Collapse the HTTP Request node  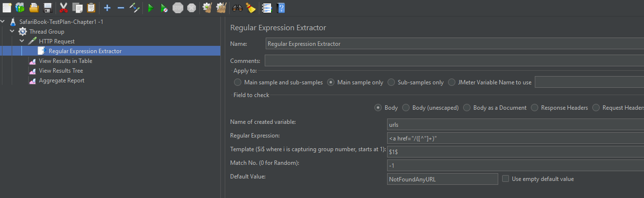pyautogui.click(x=22, y=41)
